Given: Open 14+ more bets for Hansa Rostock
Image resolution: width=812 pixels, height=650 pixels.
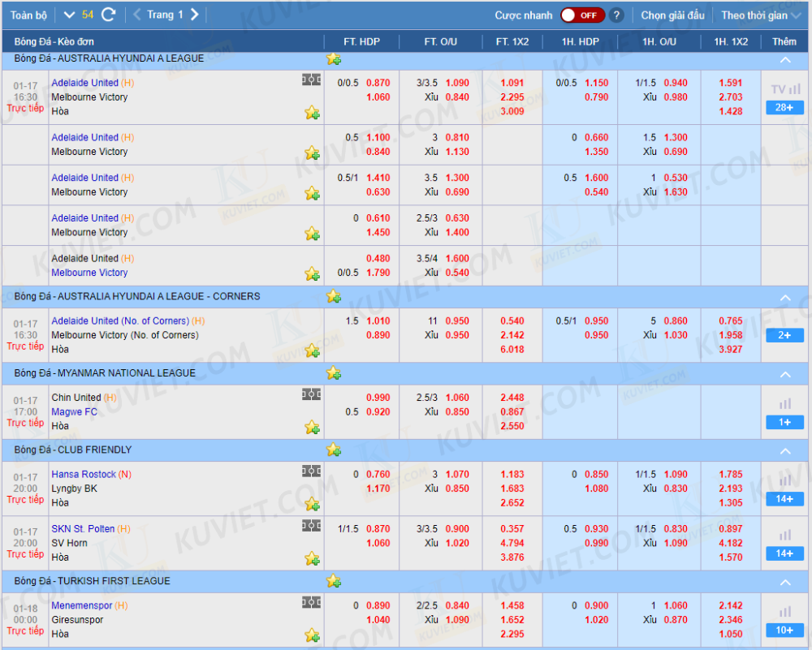Looking at the screenshot, I should click(x=784, y=499).
